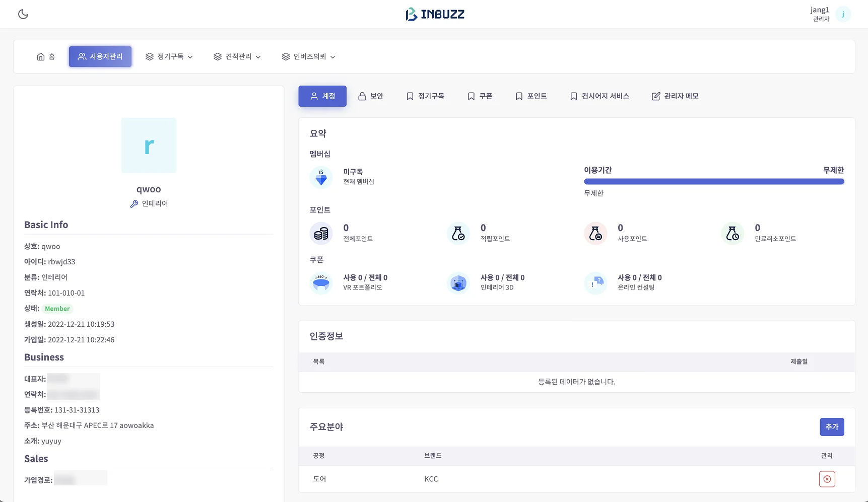Switch to 계정 tab
The image size is (868, 502).
click(x=322, y=96)
